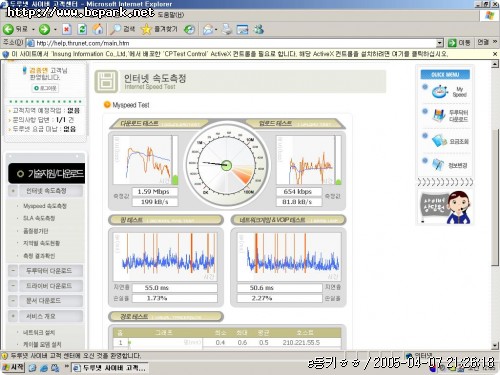The image size is (500, 375).
Task: Click the 654 kbps upload speed value
Action: (x=298, y=192)
